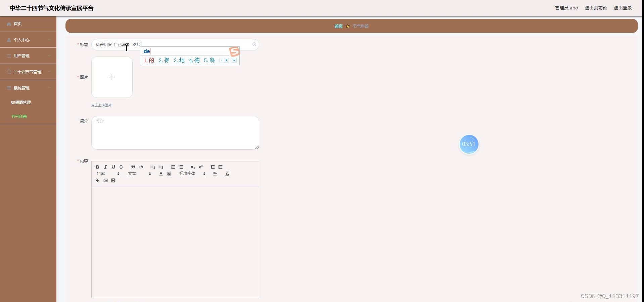This screenshot has height=302, width=644.
Task: Click the 节气科普 breadcrumb item
Action: [361, 26]
